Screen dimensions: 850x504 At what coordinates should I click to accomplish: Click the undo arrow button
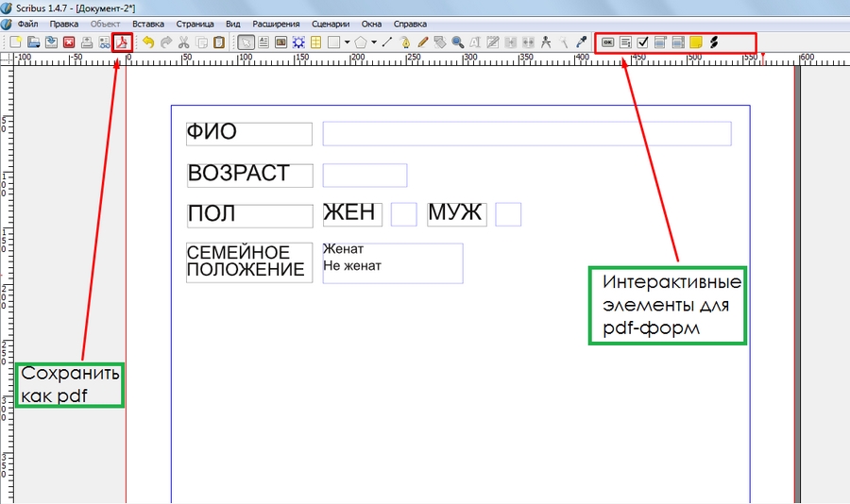(x=148, y=42)
